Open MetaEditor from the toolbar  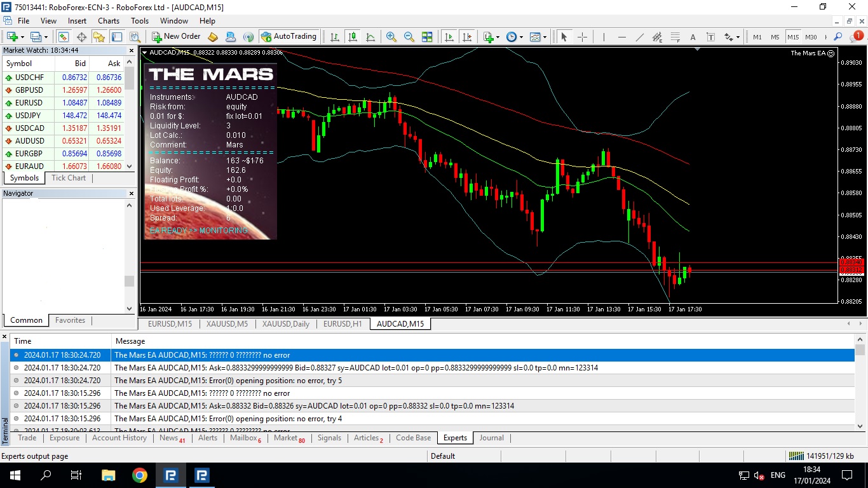click(213, 37)
